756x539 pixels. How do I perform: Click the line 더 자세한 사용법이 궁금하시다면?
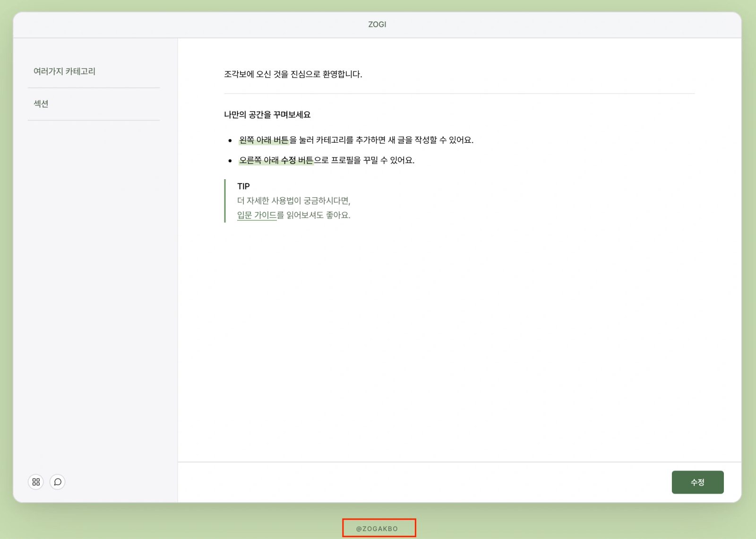(x=293, y=201)
